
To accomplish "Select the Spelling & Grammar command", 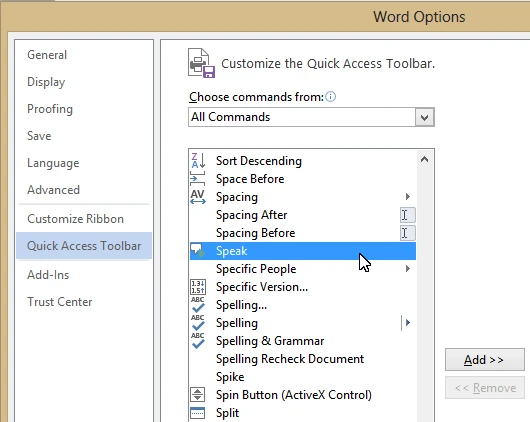I will pos(270,341).
